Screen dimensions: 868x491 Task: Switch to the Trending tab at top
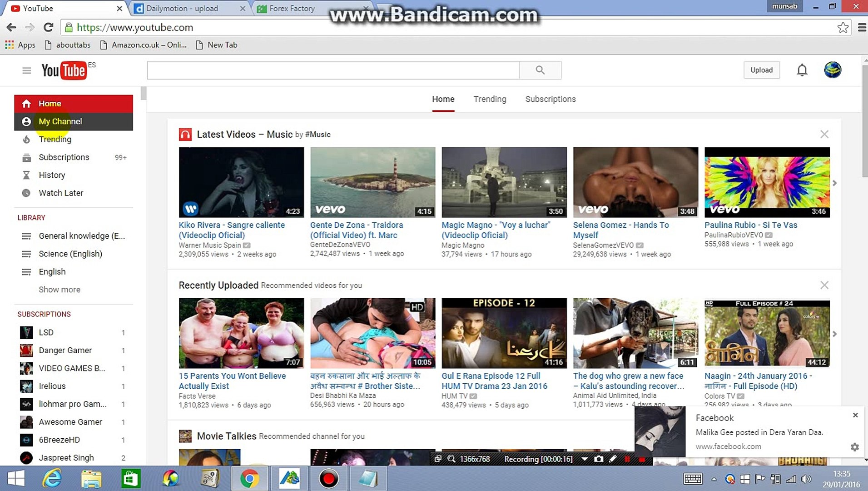tap(490, 99)
